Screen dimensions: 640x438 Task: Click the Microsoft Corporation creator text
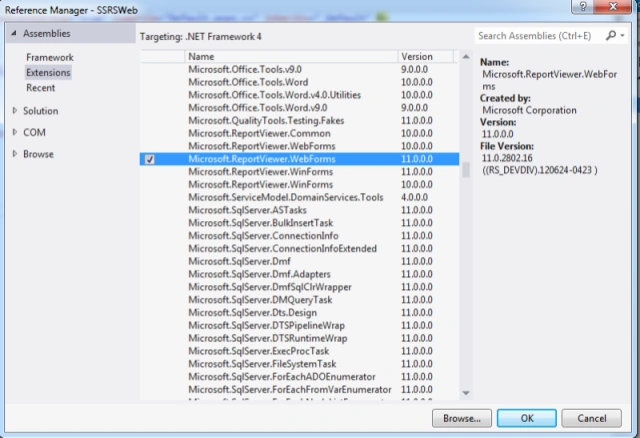tap(529, 110)
